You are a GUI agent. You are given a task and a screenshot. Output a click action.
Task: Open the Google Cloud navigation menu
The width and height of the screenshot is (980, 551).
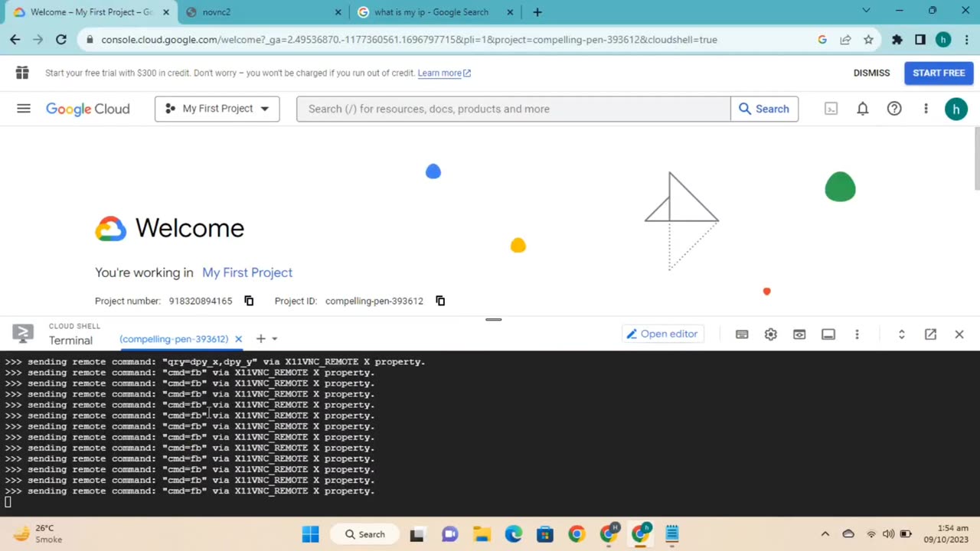[24, 109]
